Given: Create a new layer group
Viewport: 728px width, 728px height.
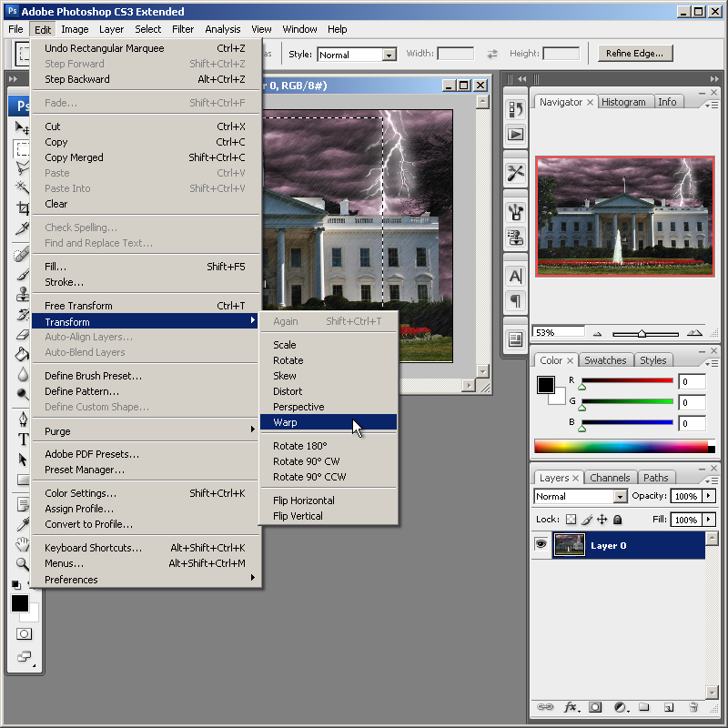Looking at the screenshot, I should (x=643, y=707).
